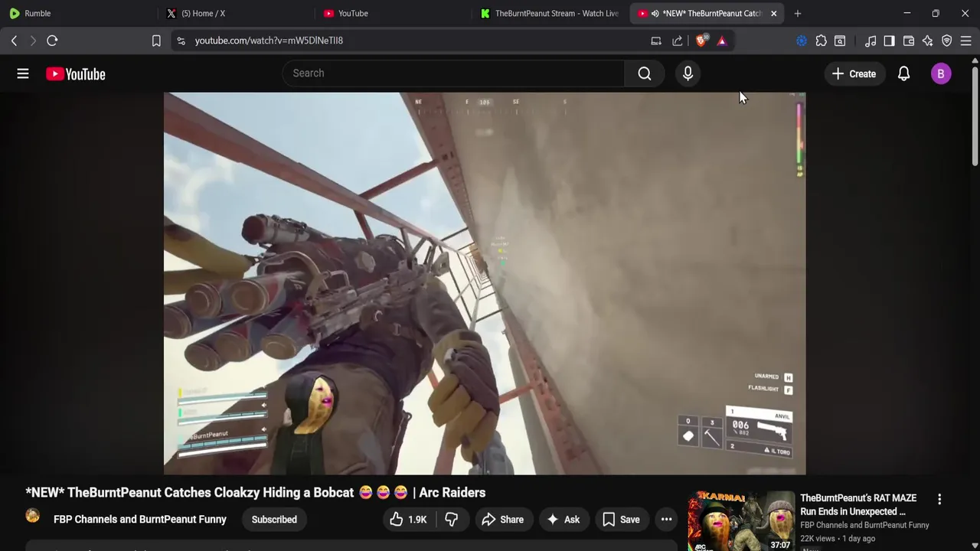Save the video to a playlist
The width and height of the screenshot is (980, 551).
tap(621, 520)
